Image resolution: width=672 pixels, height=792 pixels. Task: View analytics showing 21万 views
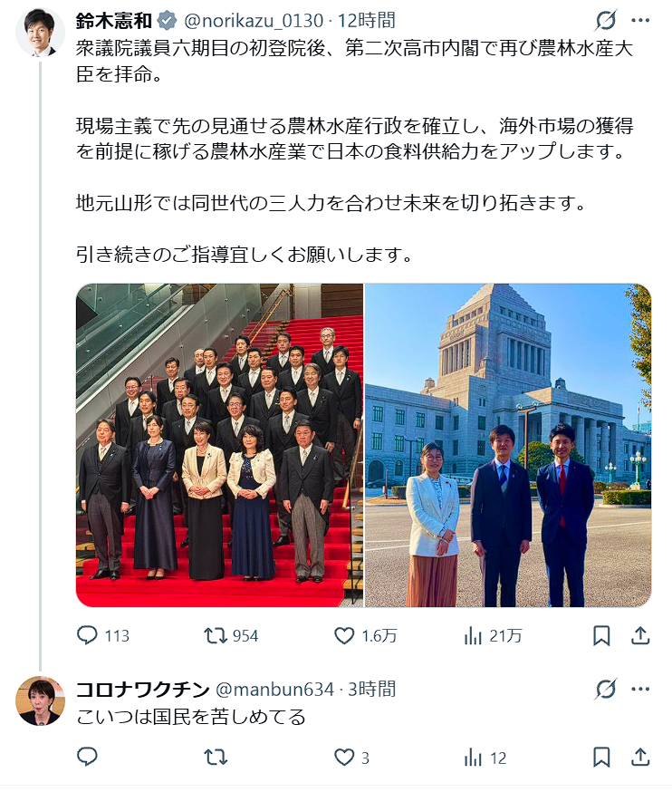(x=493, y=635)
